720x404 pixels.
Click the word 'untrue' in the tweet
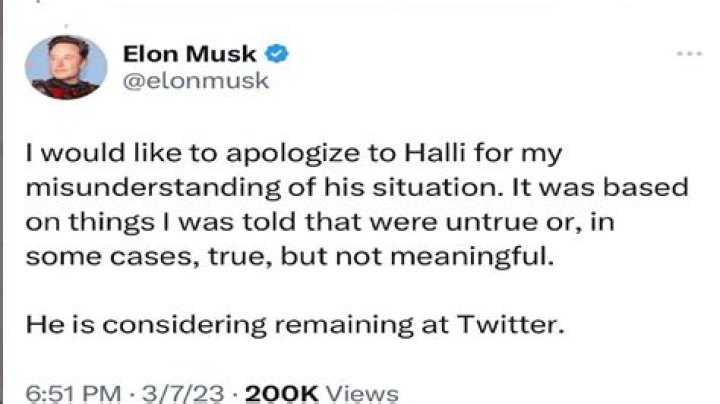tap(490, 222)
